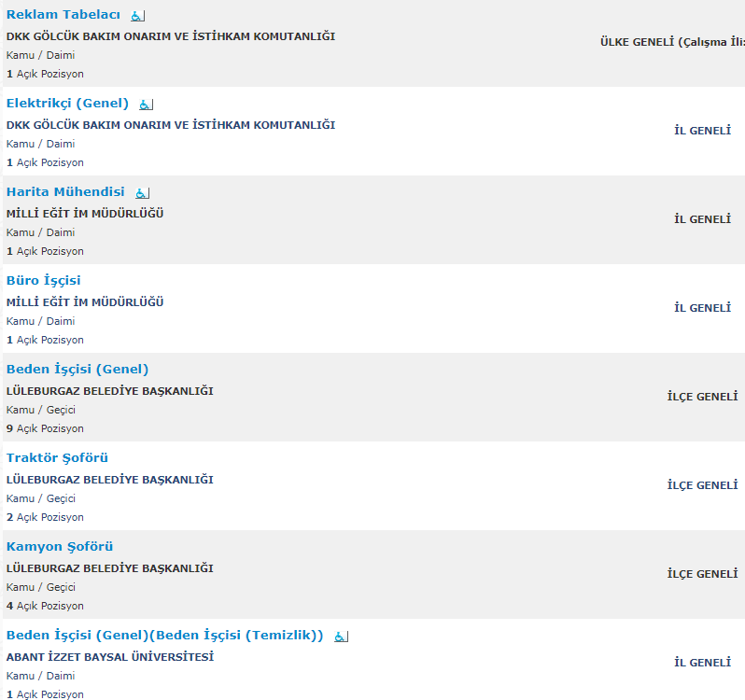The height and width of the screenshot is (700, 745).
Task: Go to the Traktör Şoförü listing
Action: (57, 458)
